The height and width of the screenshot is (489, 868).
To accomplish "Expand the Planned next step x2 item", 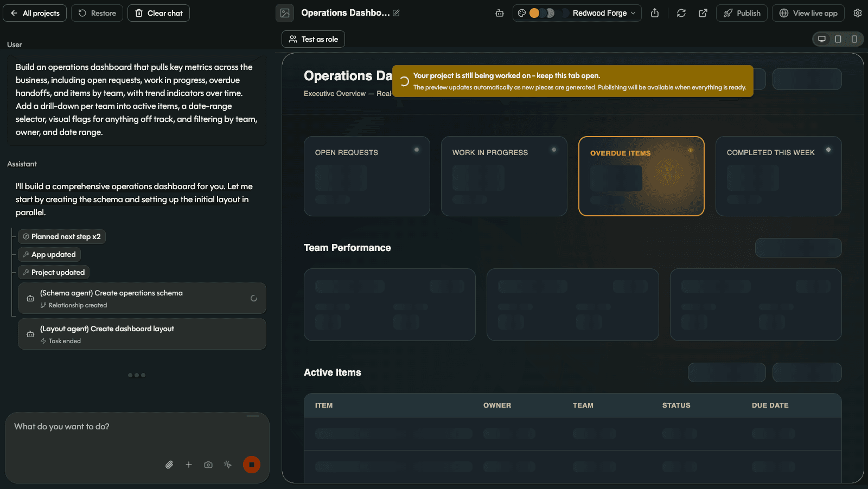I will pos(62,236).
